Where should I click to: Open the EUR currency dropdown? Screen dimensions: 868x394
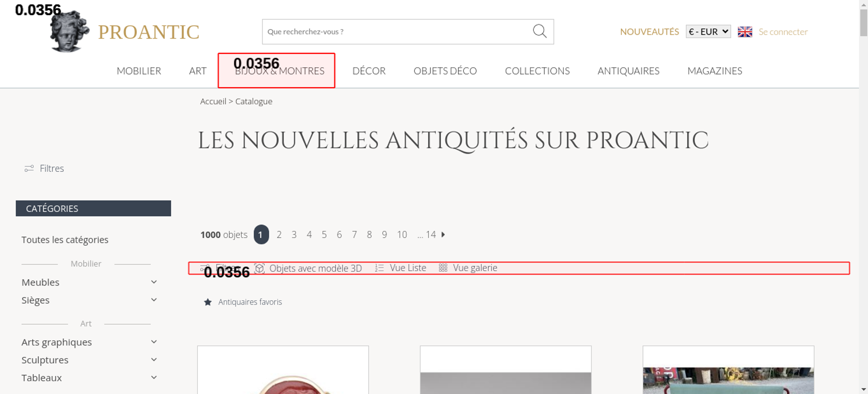[x=708, y=32]
